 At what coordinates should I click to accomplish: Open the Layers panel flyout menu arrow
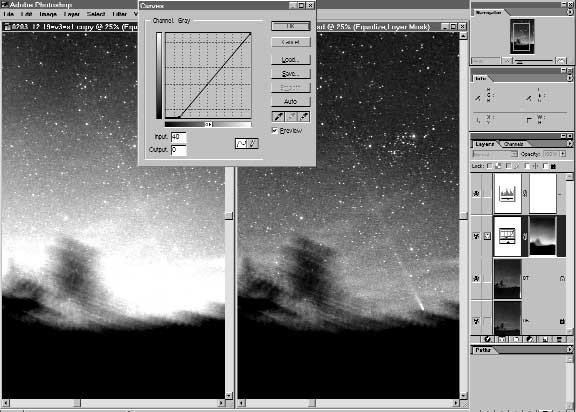coord(570,144)
